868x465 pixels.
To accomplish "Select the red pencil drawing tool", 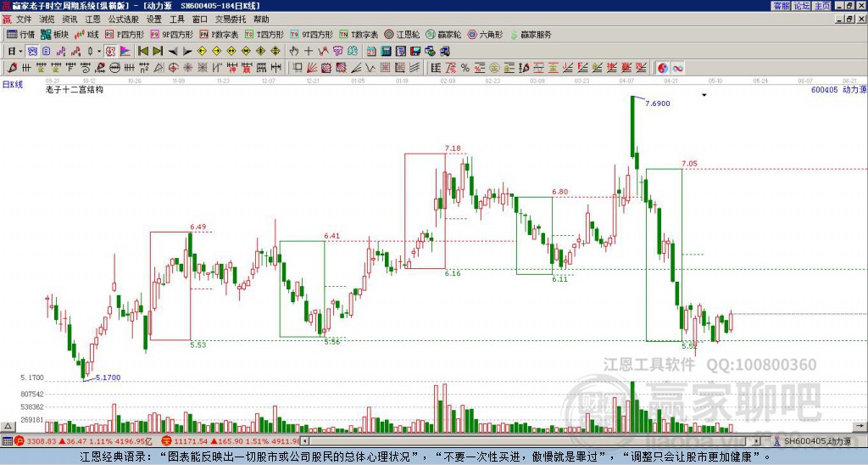I will [12, 68].
